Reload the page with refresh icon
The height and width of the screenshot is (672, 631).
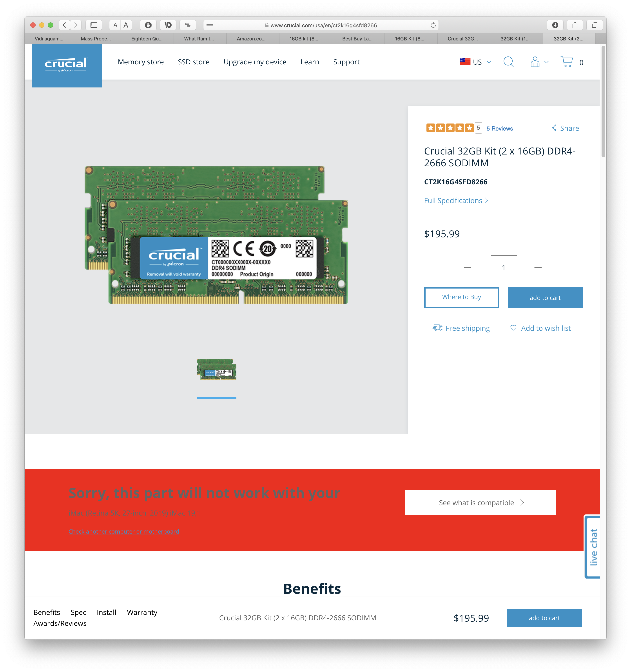pyautogui.click(x=433, y=25)
